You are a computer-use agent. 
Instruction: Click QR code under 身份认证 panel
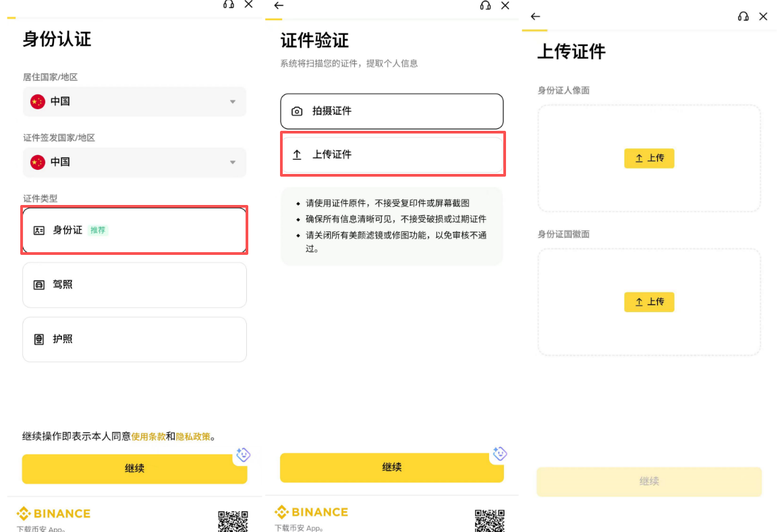tap(233, 521)
